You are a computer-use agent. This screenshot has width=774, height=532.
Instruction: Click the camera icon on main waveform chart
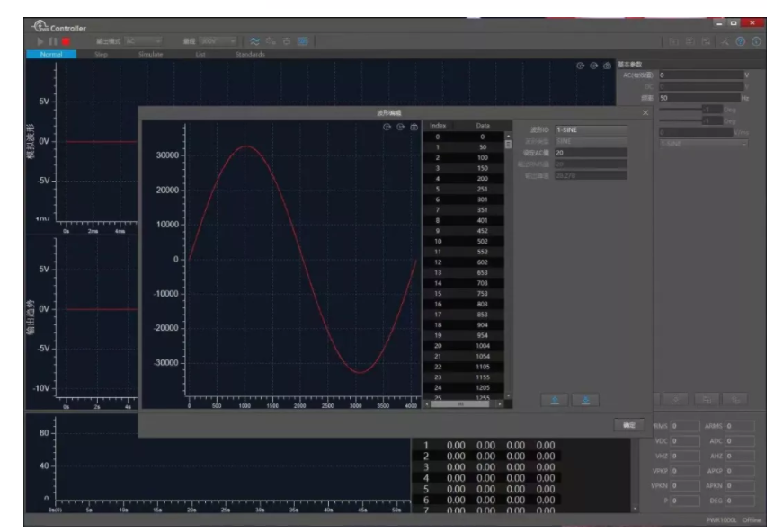(x=607, y=66)
